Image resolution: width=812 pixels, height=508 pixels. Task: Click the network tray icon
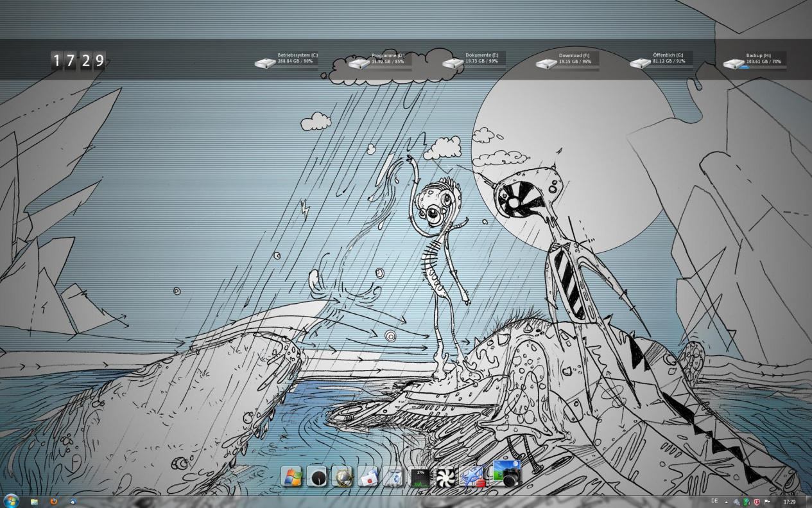click(x=736, y=502)
